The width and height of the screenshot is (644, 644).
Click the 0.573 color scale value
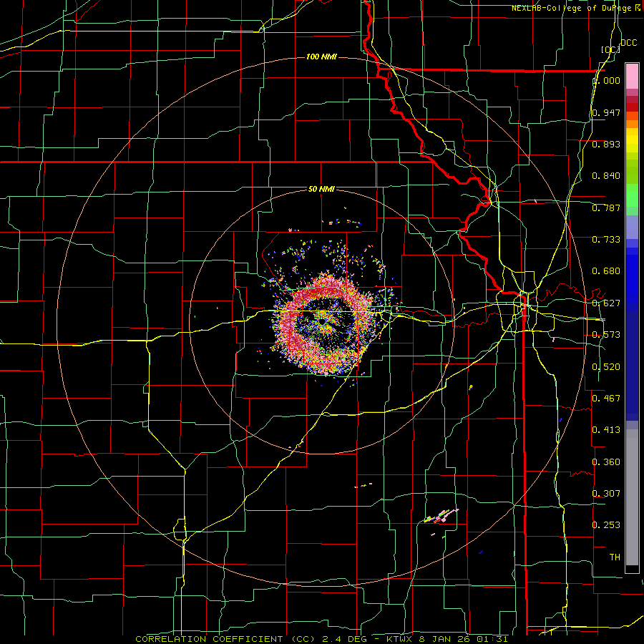(x=606, y=335)
